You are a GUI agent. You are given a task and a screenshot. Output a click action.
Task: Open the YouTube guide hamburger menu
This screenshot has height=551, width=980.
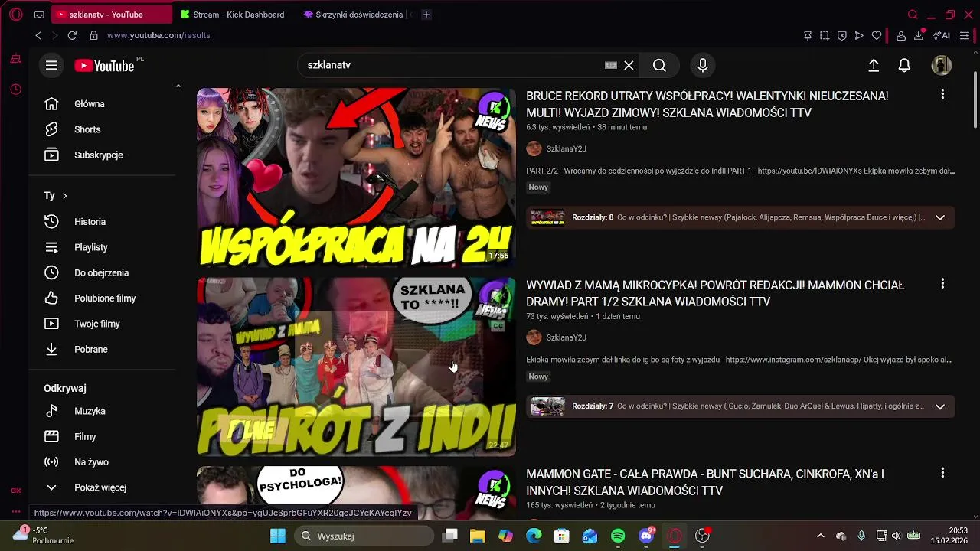coord(51,66)
